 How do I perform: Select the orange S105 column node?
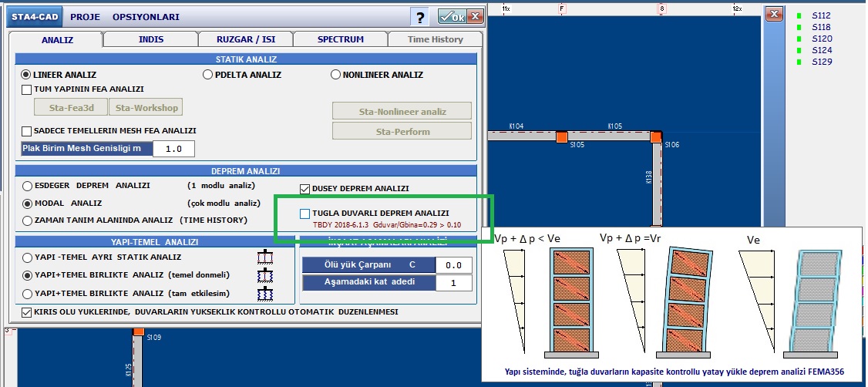tap(562, 136)
